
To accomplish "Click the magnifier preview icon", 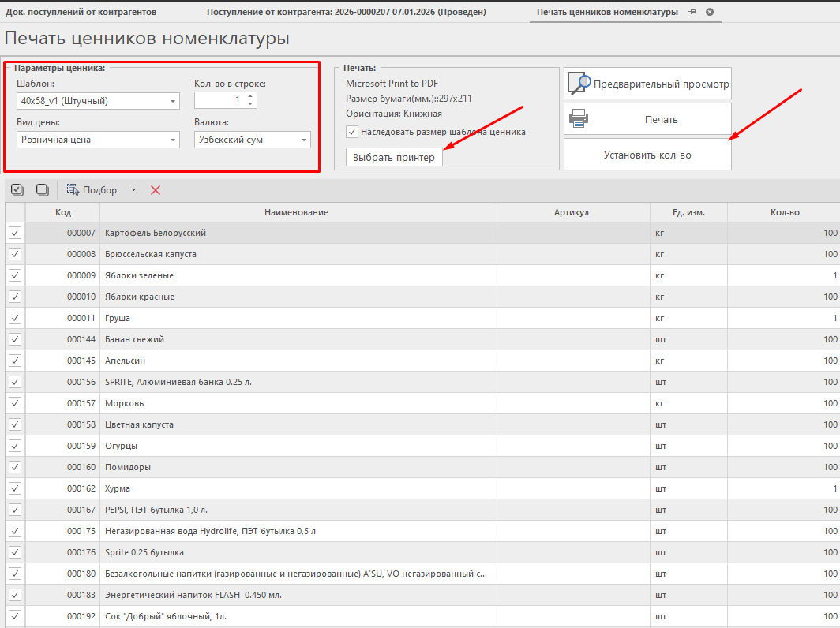I will pyautogui.click(x=579, y=83).
